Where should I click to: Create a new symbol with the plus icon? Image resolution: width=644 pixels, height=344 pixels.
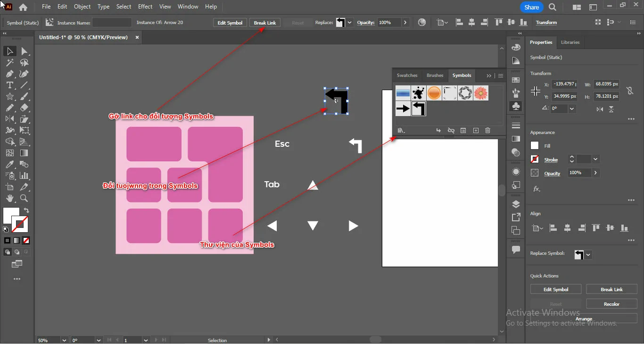(x=476, y=130)
